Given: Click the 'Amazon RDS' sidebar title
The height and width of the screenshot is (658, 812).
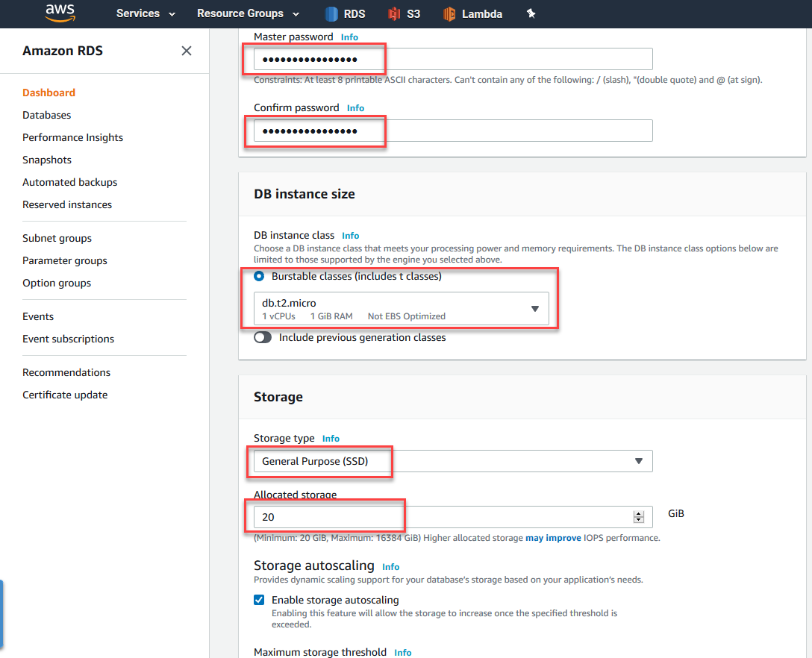Looking at the screenshot, I should (x=63, y=51).
